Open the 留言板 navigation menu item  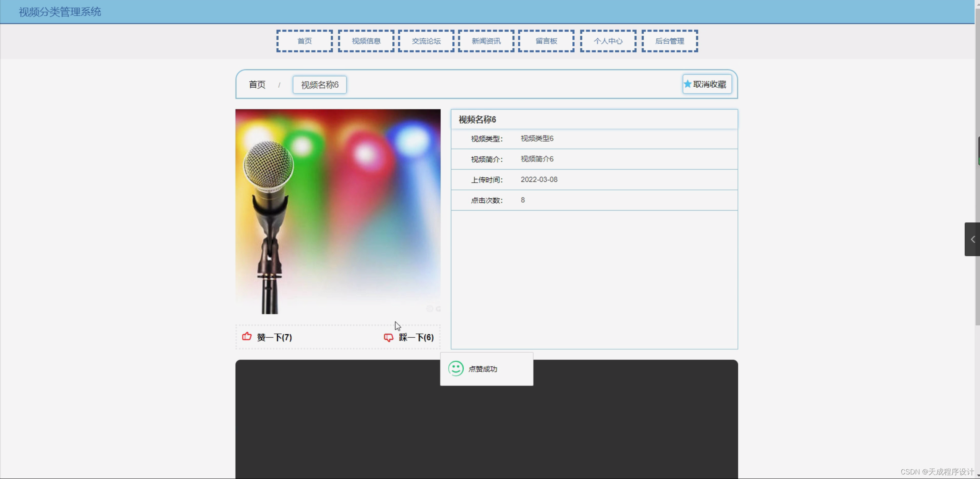tap(546, 41)
